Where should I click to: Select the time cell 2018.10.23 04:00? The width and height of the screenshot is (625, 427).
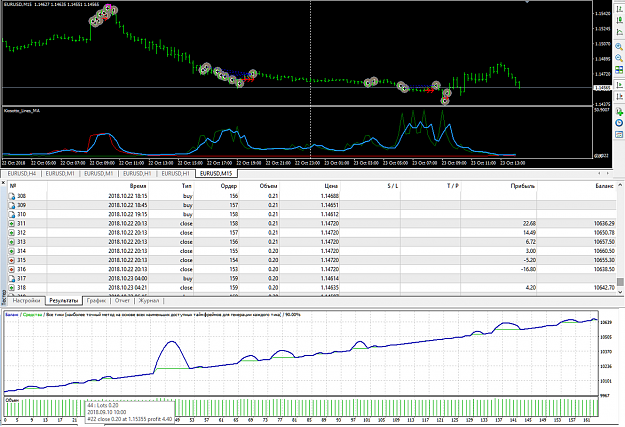[128, 278]
